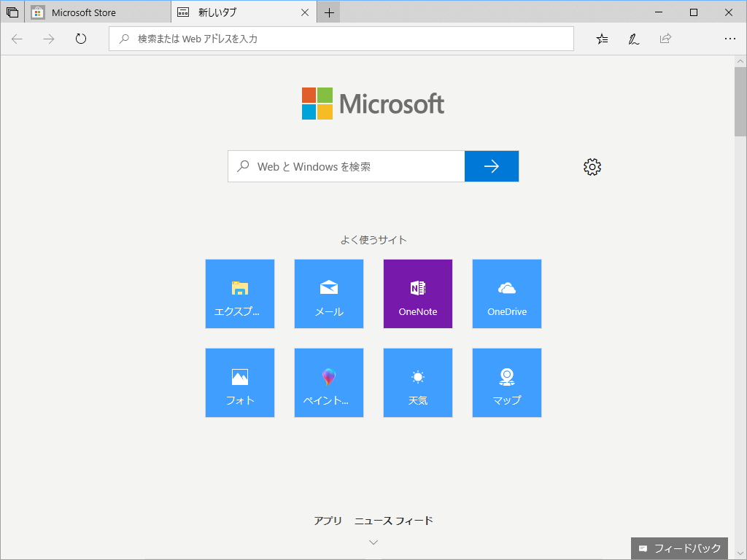Open the フィードバック button
747x560 pixels.
[679, 548]
